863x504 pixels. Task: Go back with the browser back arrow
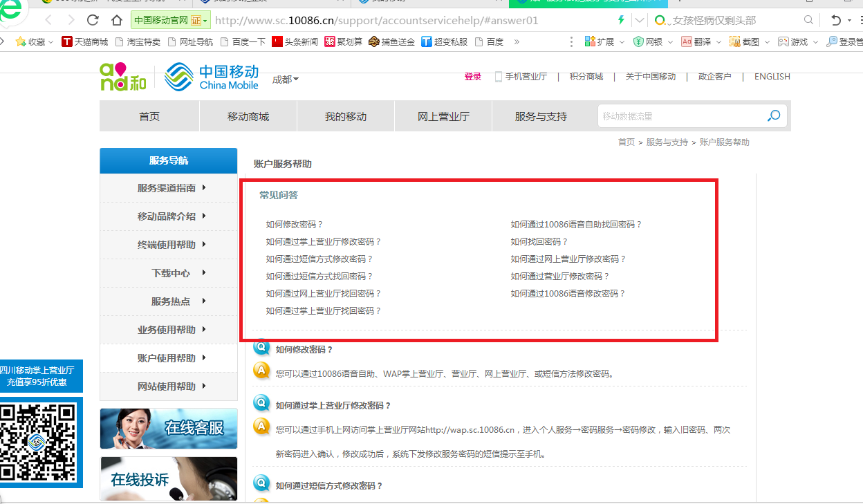tap(49, 20)
